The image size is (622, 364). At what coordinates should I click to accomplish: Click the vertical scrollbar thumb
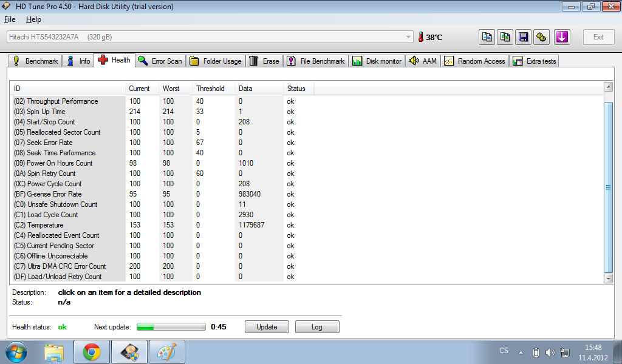607,187
